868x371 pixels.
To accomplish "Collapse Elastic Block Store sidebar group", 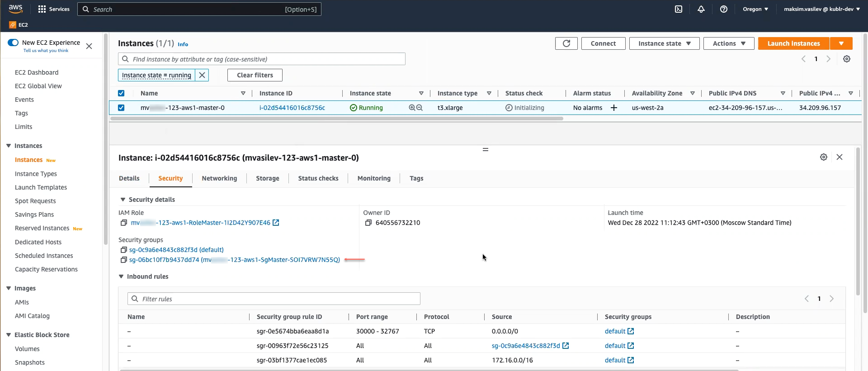I will (9, 335).
